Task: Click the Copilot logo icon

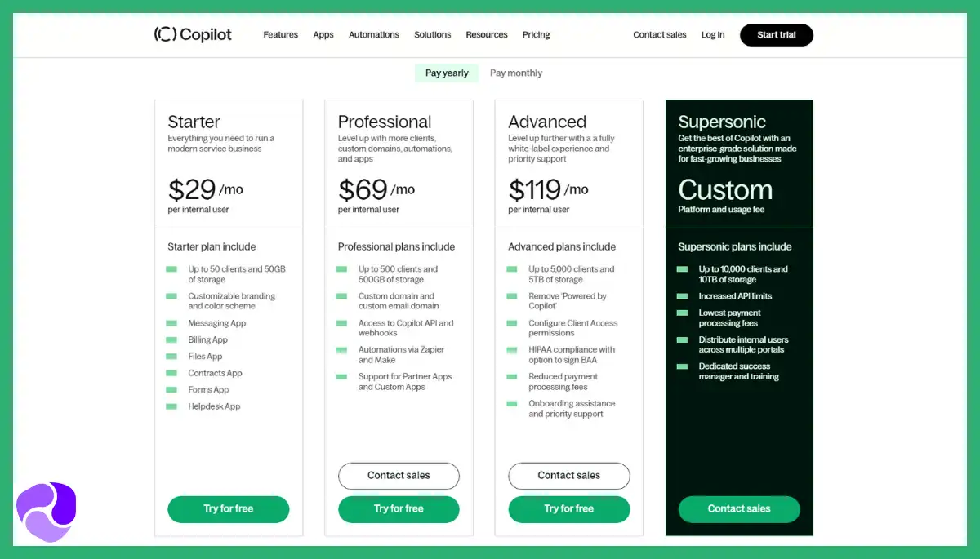Action: pyautogui.click(x=165, y=34)
